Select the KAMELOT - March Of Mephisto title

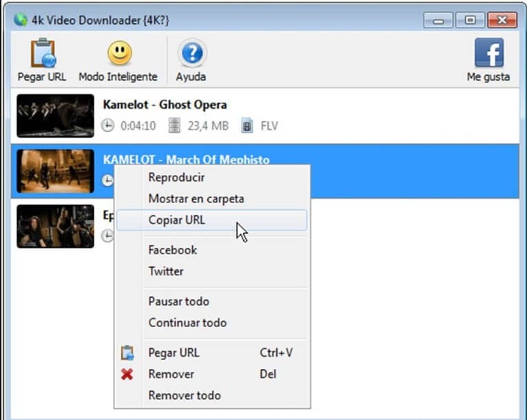[x=186, y=159]
